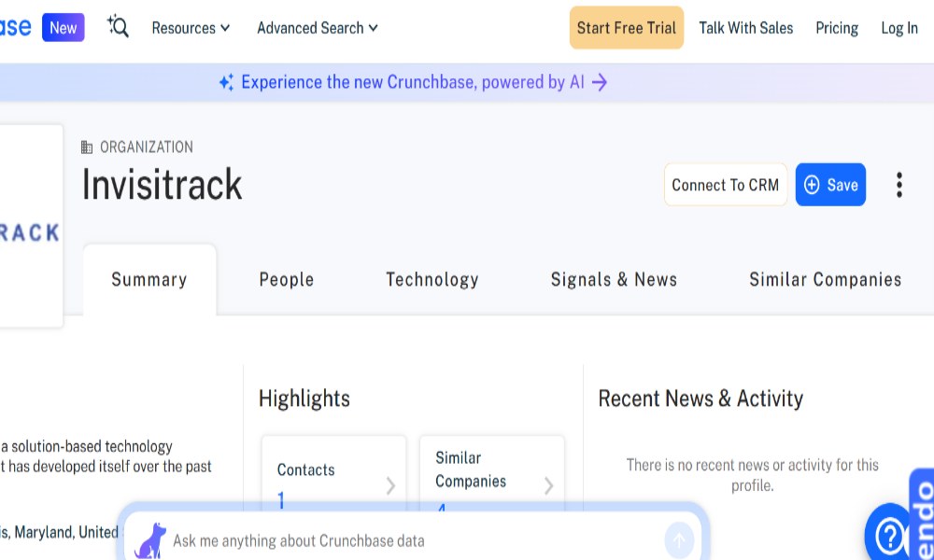Save the Invisitrack profile

click(830, 185)
